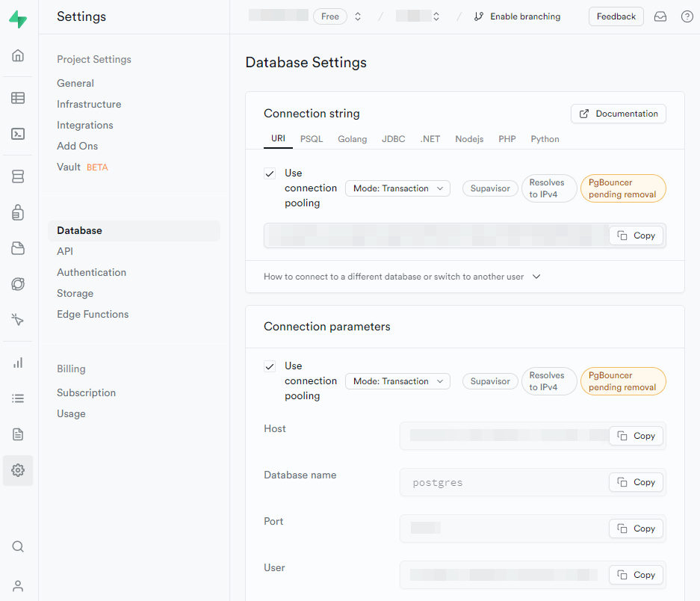Click the Feedback button

[x=616, y=16]
